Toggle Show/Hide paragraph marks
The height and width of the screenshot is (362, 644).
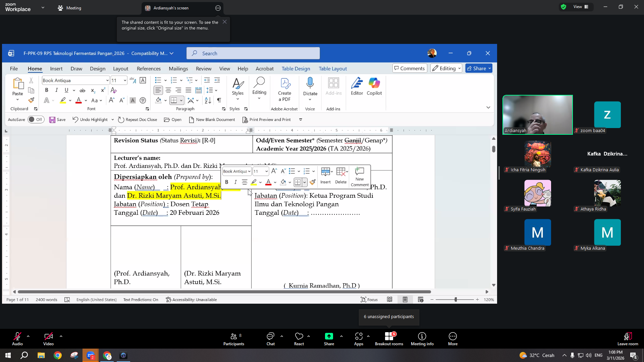click(x=219, y=100)
